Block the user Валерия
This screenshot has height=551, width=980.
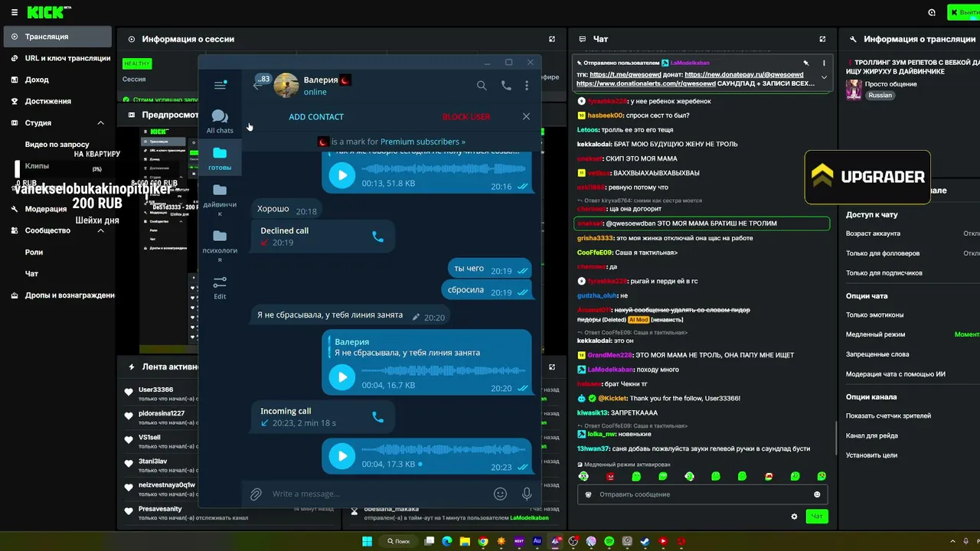tap(466, 117)
